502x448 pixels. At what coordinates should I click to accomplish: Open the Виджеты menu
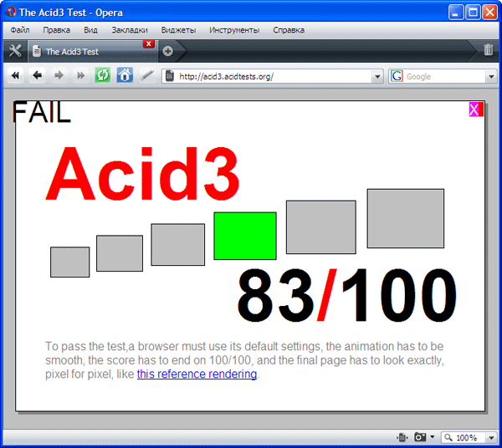tap(178, 30)
